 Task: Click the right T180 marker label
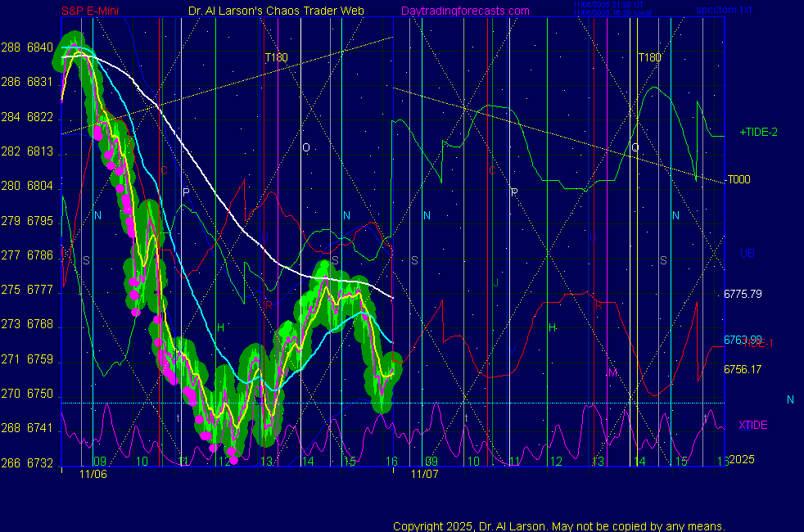click(649, 57)
